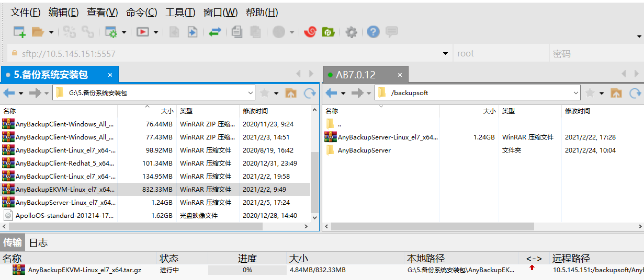Sort the local pane by 大小 column

click(147, 111)
